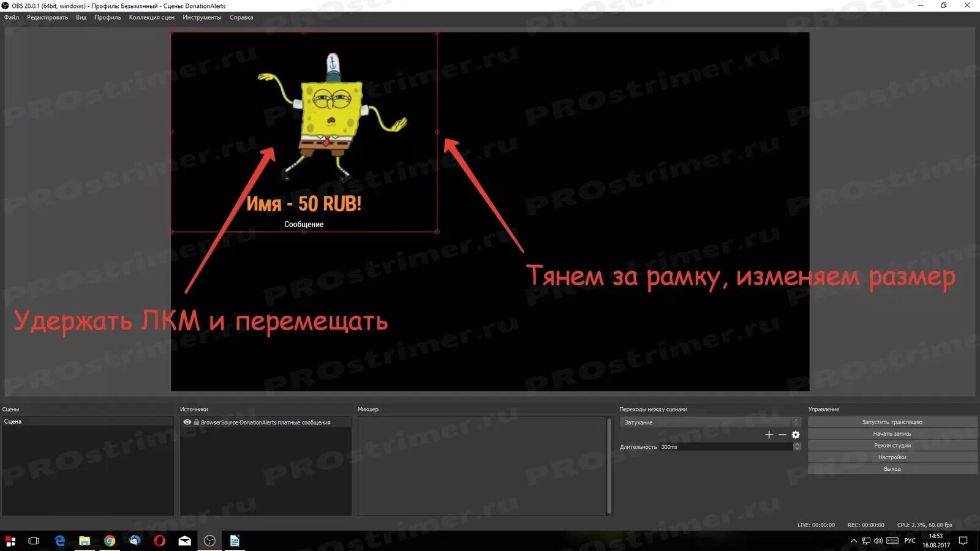Select the Сцена scene in list
The height and width of the screenshot is (551, 980).
(88, 421)
